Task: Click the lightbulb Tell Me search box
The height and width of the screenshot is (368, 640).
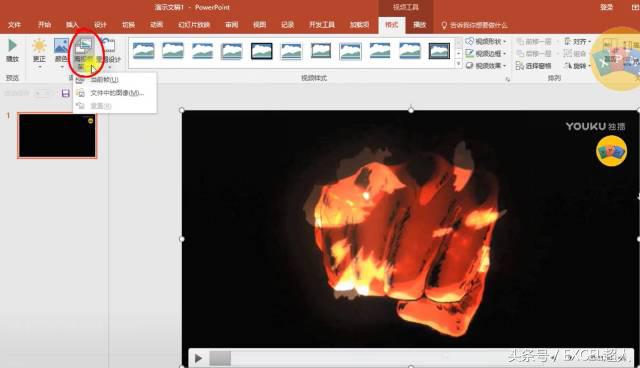Action: pyautogui.click(x=474, y=25)
